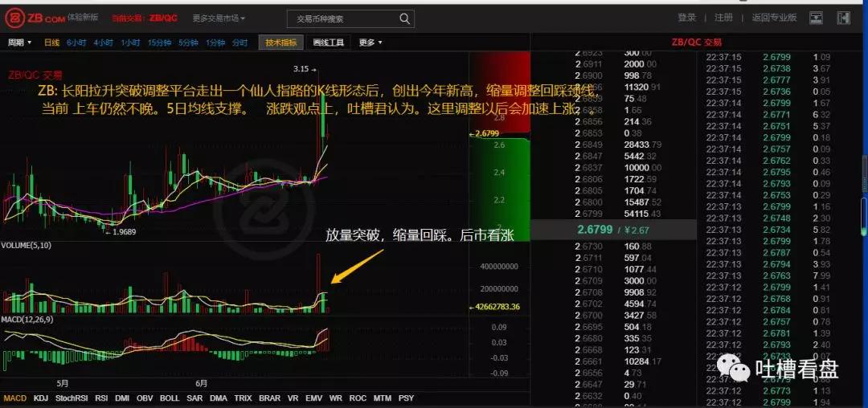Click the 体验新版 label
Viewport: 868px width, 408px height.
tap(83, 17)
